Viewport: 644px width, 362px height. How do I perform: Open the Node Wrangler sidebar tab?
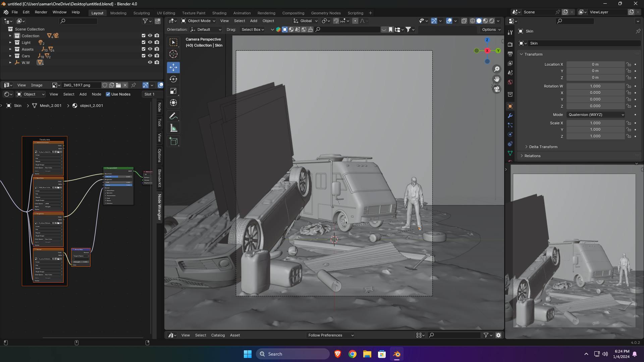(159, 207)
